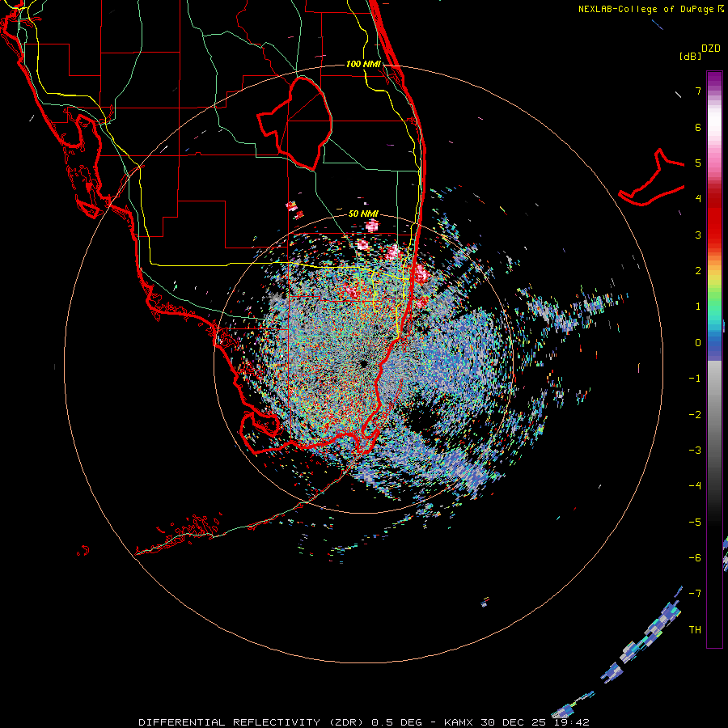Screen dimensions: 728x728
Task: Click the -2 value on the color scale
Action: [x=695, y=414]
